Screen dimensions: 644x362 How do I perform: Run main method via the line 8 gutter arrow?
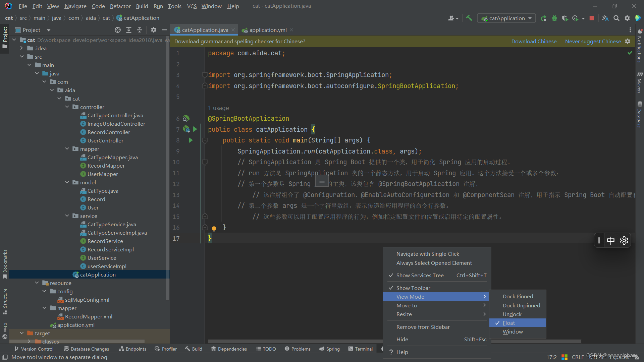tap(191, 140)
